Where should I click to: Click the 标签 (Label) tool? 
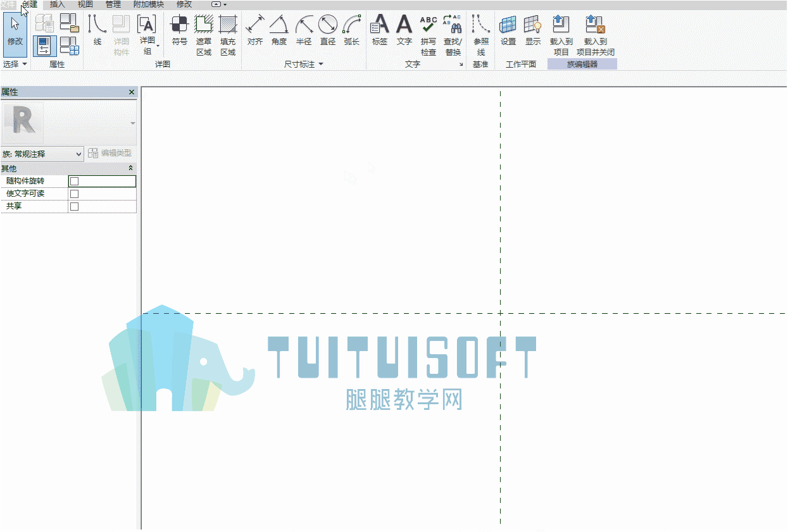coord(380,32)
